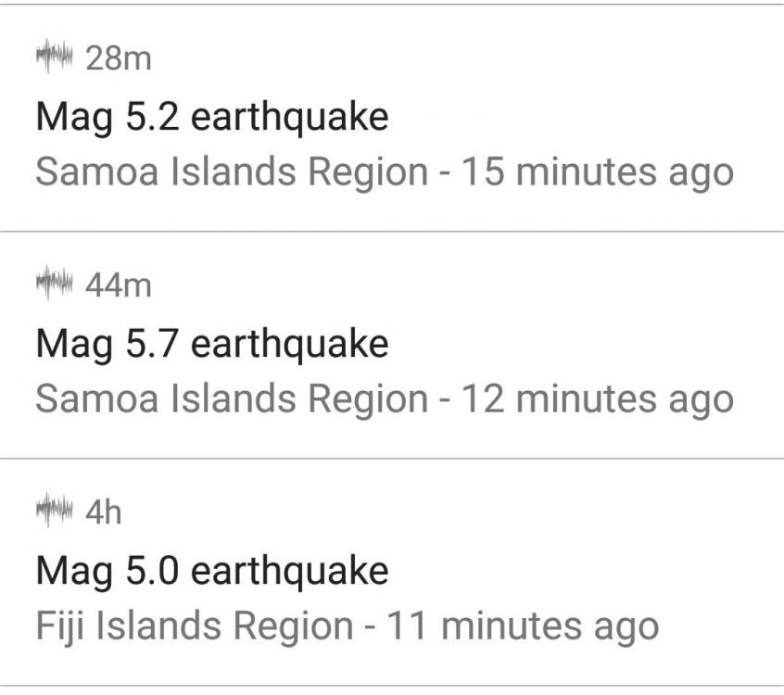Click the seismograph icon beside 44m
This screenshot has height=695, width=784.
point(55,286)
